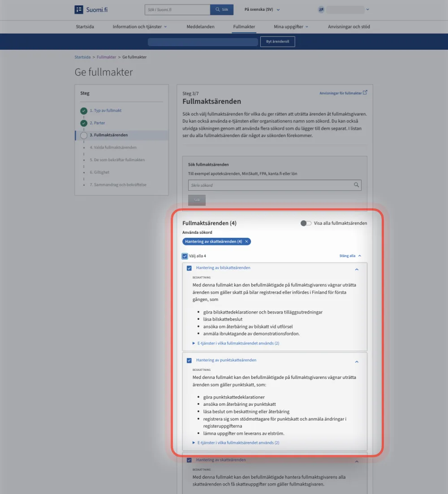Focus the Sök i Suomi.fi search field
This screenshot has height=494, width=448.
pyautogui.click(x=177, y=9)
